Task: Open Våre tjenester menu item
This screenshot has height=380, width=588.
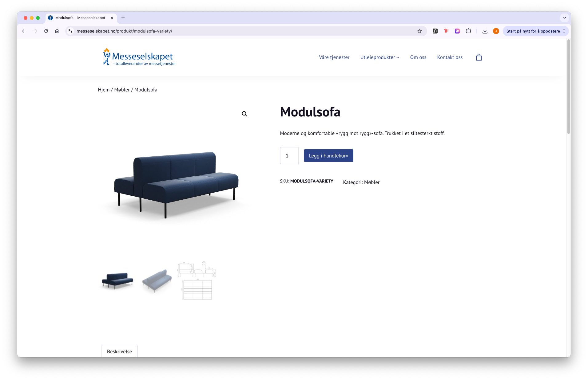Action: point(334,57)
